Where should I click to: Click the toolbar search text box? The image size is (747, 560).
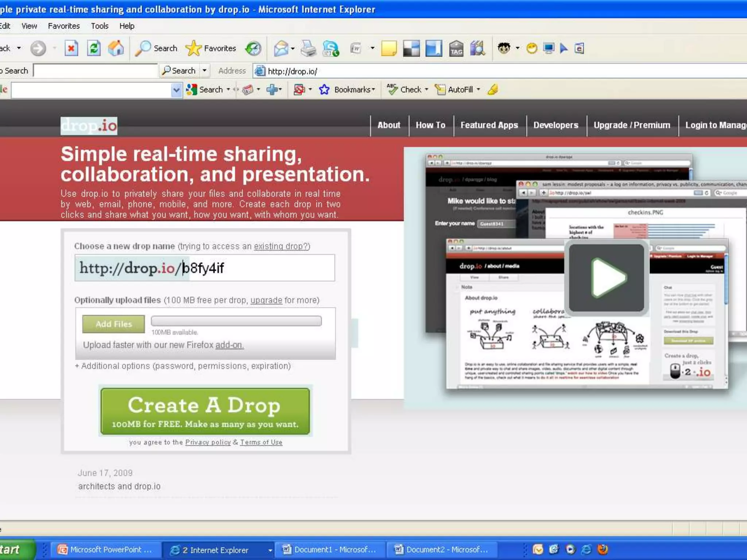[x=96, y=70]
